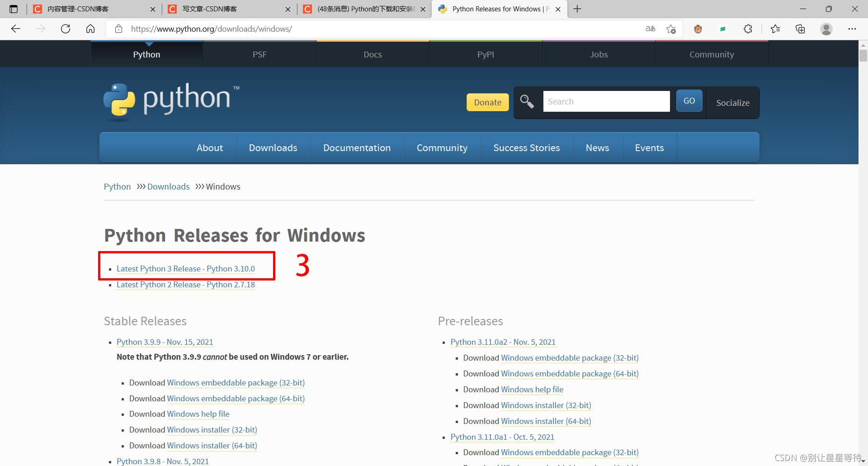Open the translate page icon
868x466 pixels.
[651, 29]
